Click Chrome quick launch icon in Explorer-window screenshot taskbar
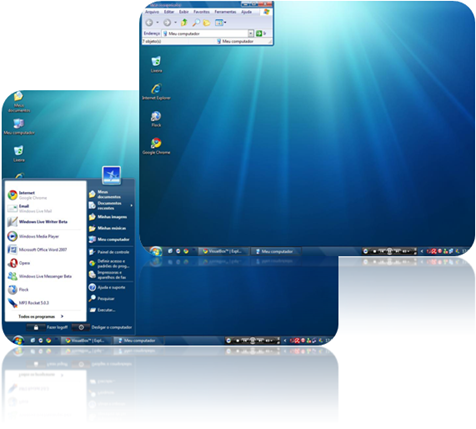Screen dimensions: 476x429 tap(186, 251)
